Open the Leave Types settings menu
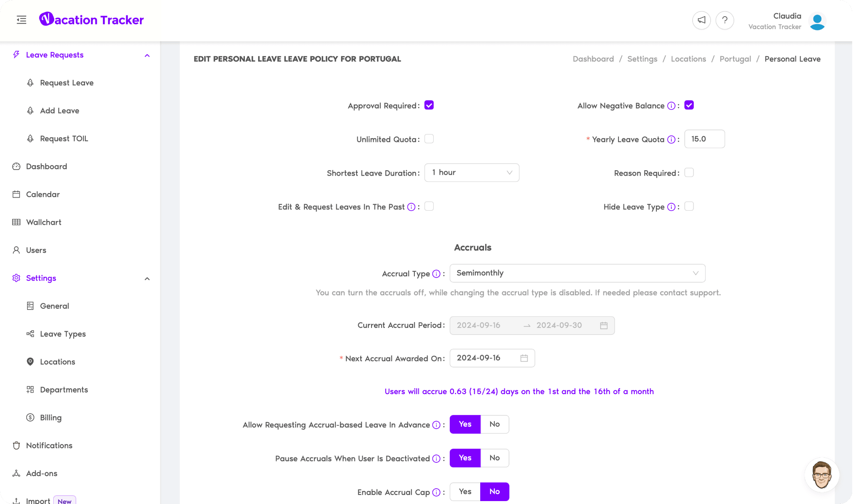This screenshot has width=853, height=504. (x=63, y=334)
